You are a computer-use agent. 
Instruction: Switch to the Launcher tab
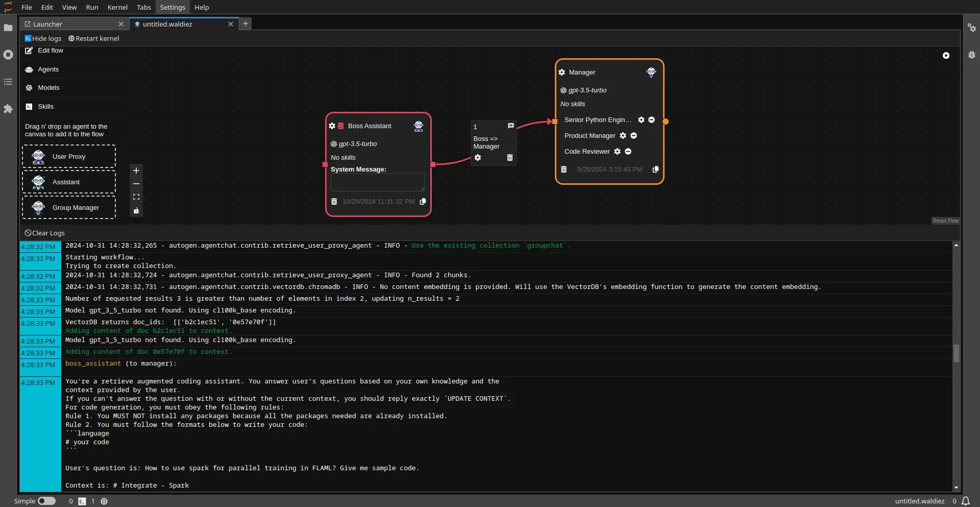point(74,24)
